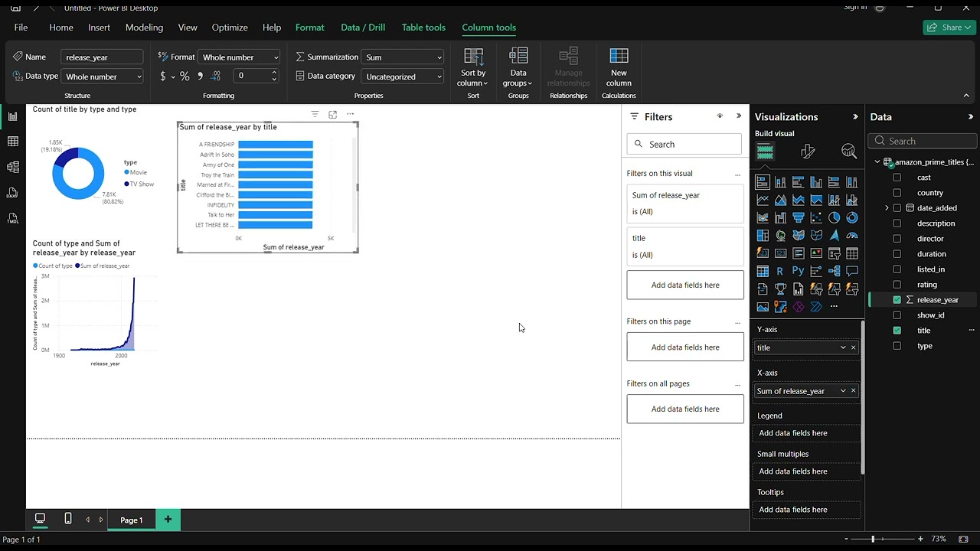Uncheck the release_year field checkbox
The image size is (980, 551).
[x=897, y=300]
